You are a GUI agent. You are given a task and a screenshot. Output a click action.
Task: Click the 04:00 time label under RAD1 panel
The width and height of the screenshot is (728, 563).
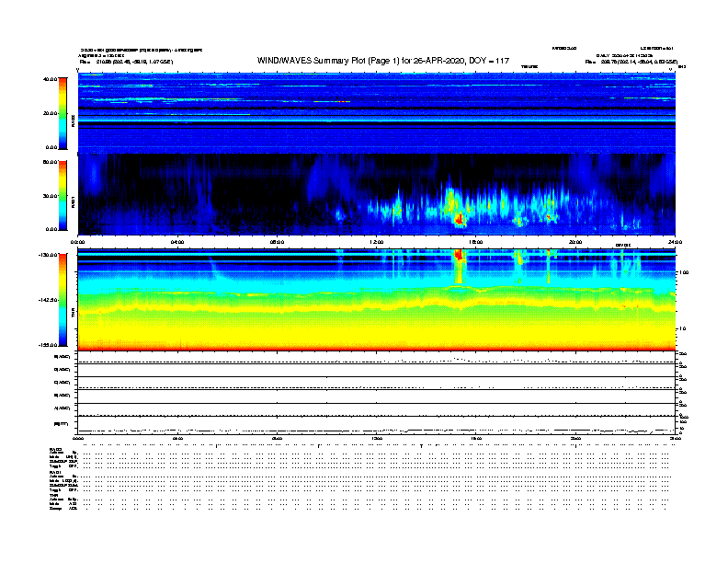tap(177, 242)
